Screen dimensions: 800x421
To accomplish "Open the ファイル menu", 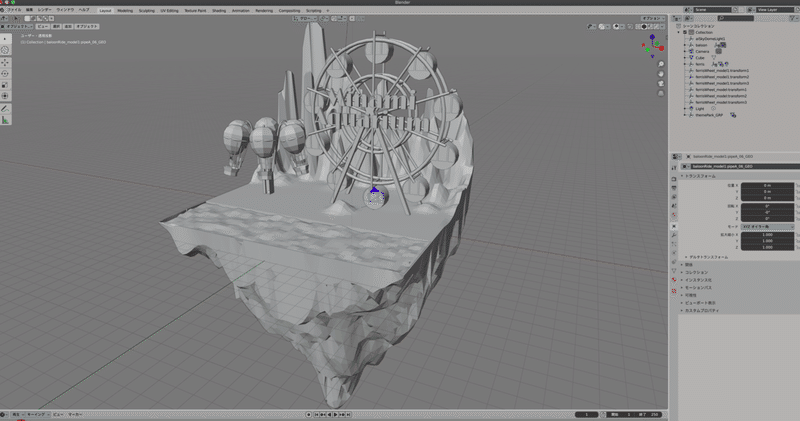I will pyautogui.click(x=14, y=10).
